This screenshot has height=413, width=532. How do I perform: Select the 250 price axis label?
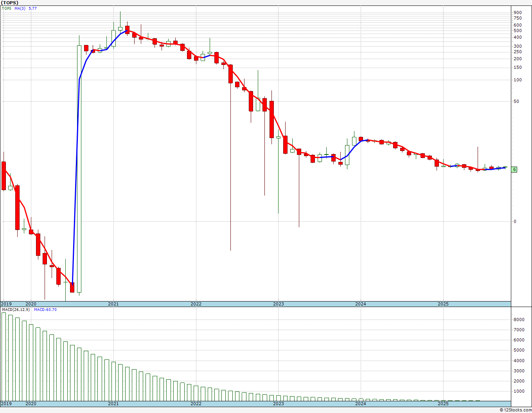[x=517, y=52]
